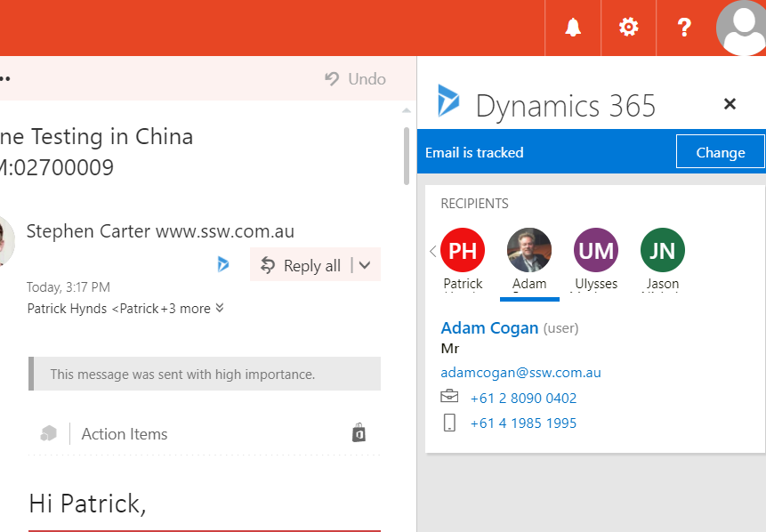The width and height of the screenshot is (766, 532).
Task: Close the Dynamics 365 panel
Action: pos(730,104)
